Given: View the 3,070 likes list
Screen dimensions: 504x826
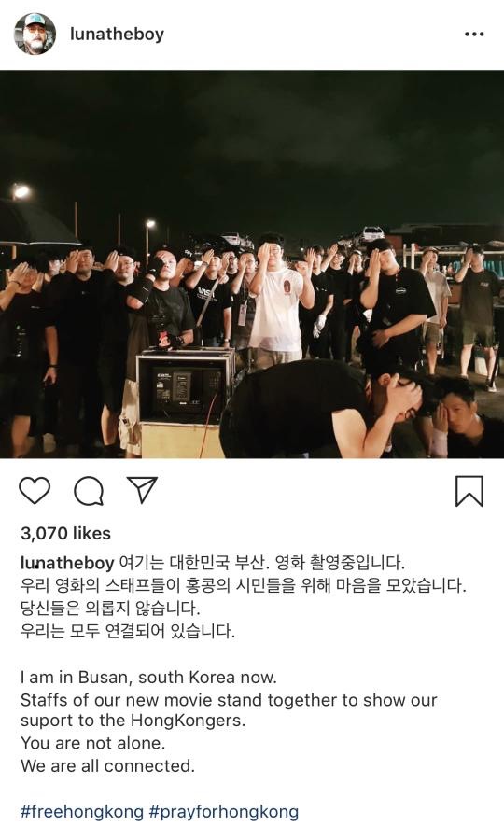Looking at the screenshot, I should click(x=66, y=533).
